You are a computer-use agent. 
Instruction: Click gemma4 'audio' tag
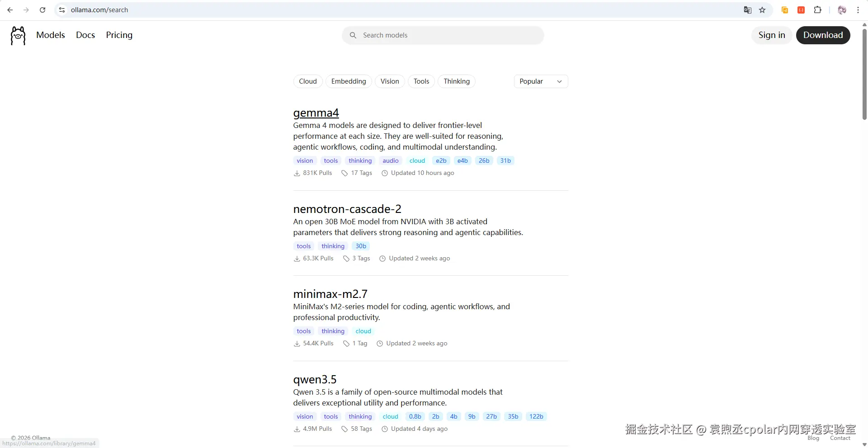click(391, 160)
